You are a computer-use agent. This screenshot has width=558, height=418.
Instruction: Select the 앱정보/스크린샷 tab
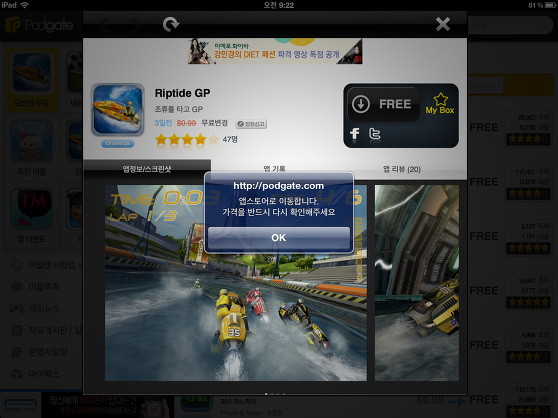point(147,169)
